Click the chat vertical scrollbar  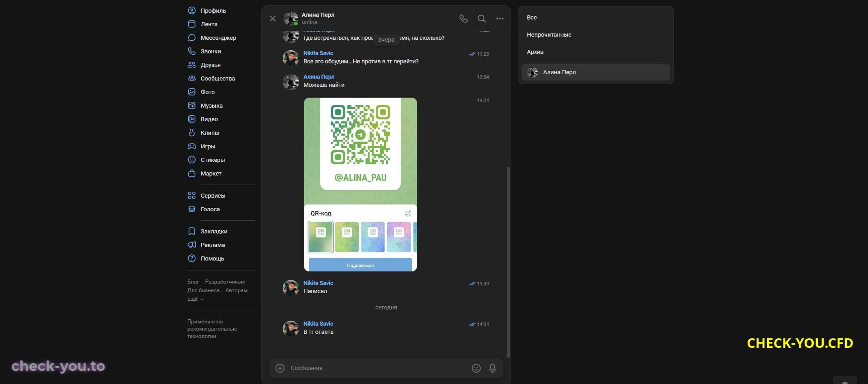tap(508, 262)
